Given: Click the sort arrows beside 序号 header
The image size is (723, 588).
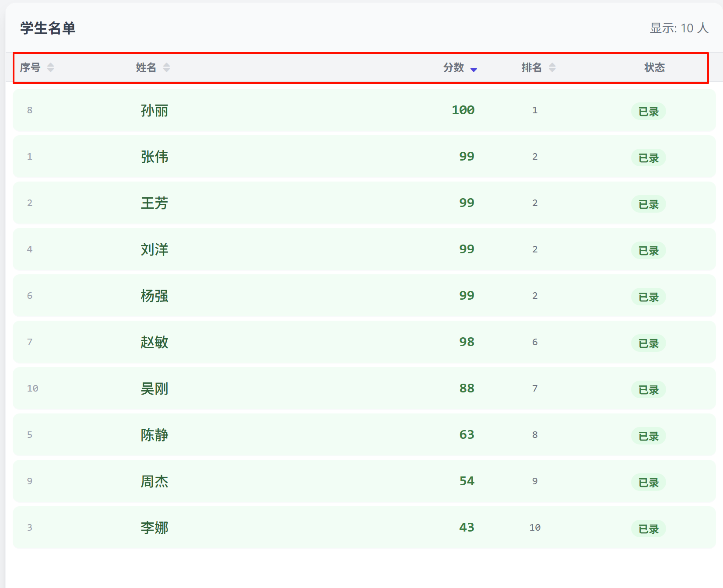Looking at the screenshot, I should (x=51, y=67).
